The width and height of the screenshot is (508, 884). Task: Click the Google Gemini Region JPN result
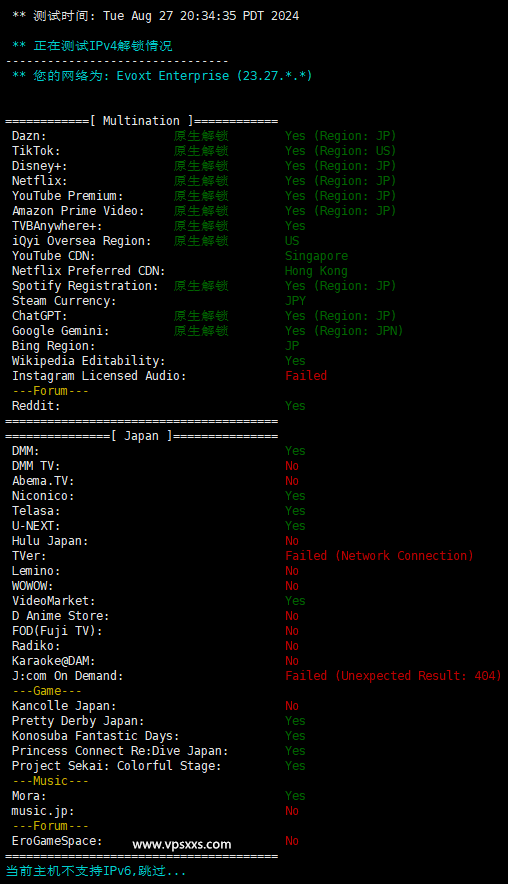[344, 331]
